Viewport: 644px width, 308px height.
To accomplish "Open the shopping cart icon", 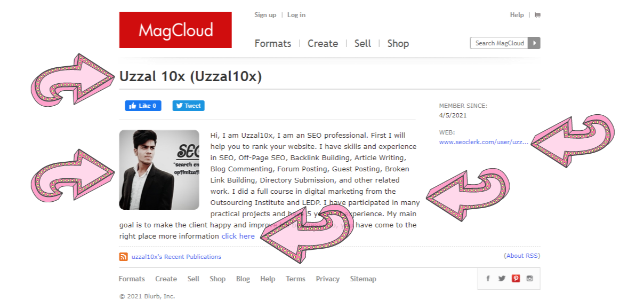I will tap(537, 15).
